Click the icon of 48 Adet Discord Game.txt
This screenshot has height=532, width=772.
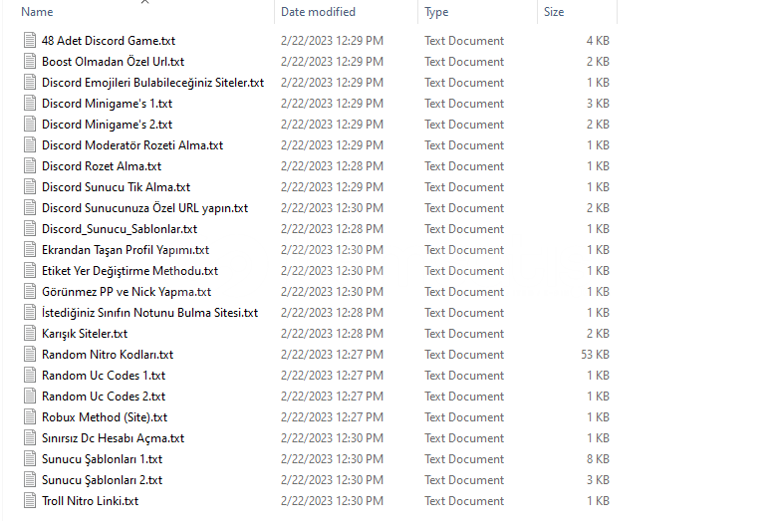30,41
